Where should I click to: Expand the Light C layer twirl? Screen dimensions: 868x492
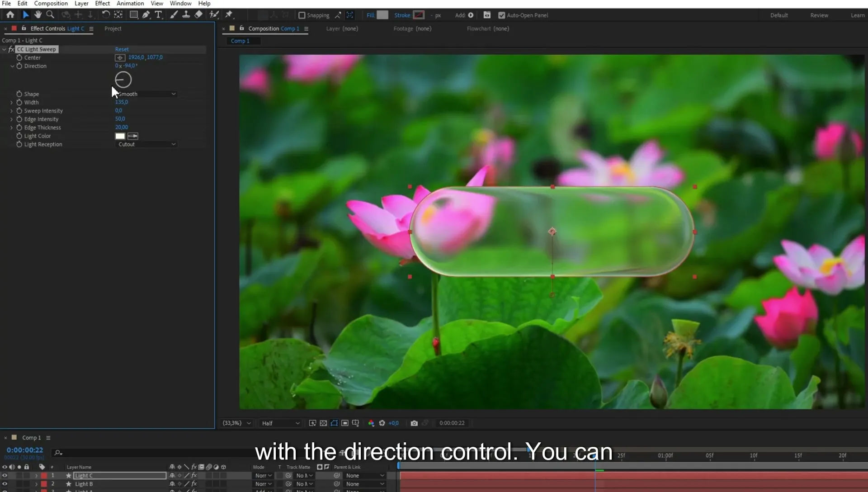pos(36,475)
